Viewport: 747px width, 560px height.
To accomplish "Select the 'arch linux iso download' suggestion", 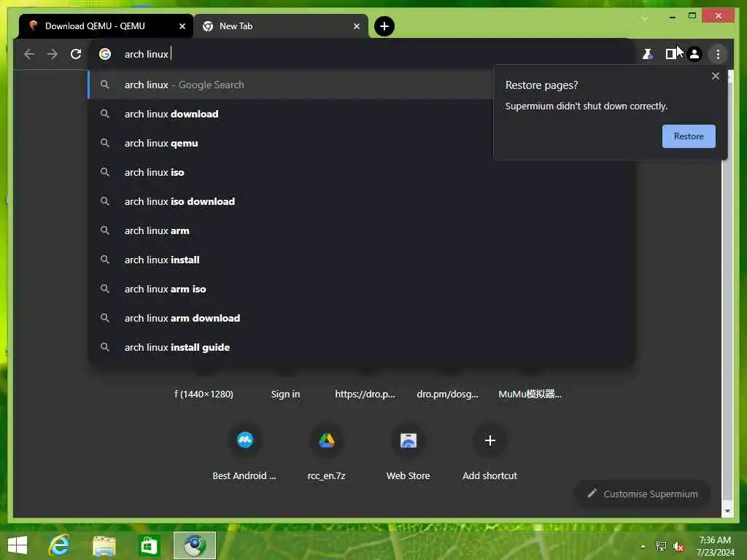I will 361,201.
